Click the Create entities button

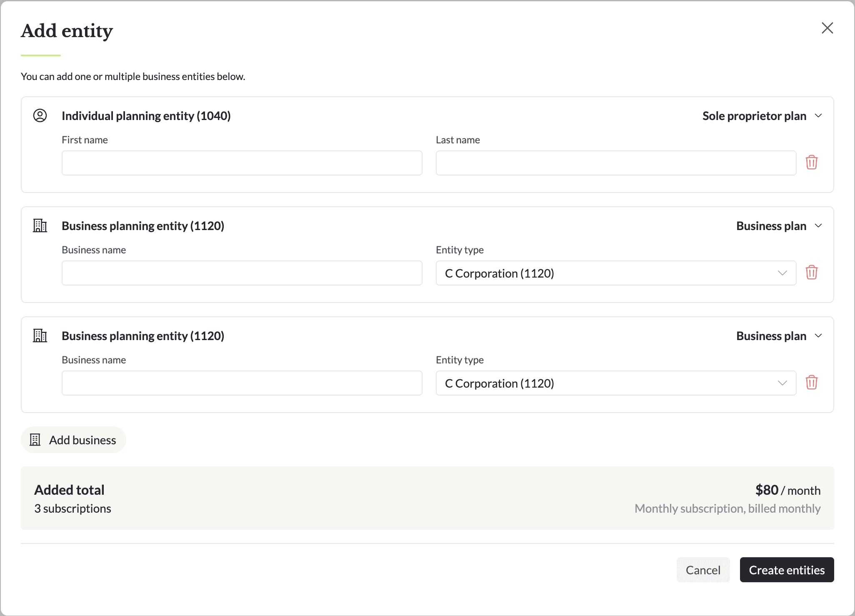coord(786,570)
